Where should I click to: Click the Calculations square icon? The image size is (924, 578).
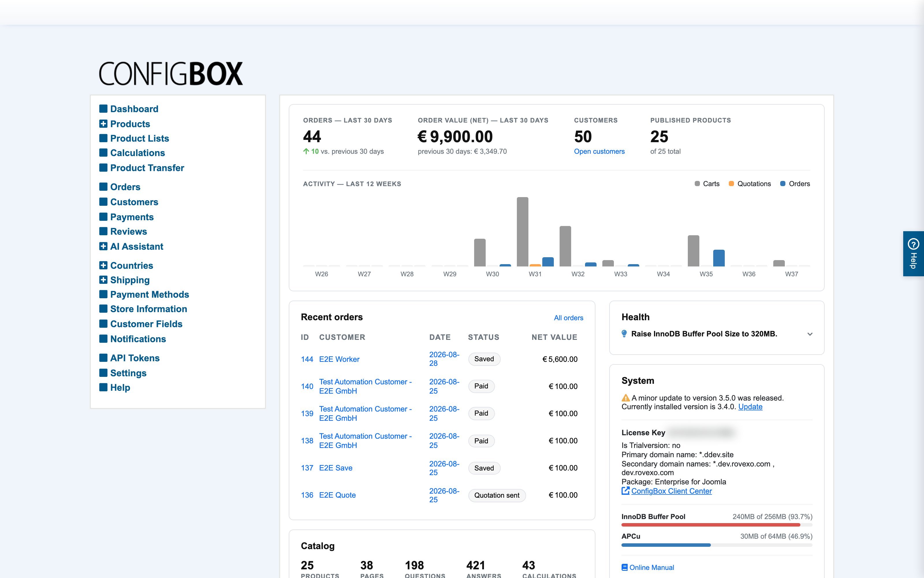point(103,153)
